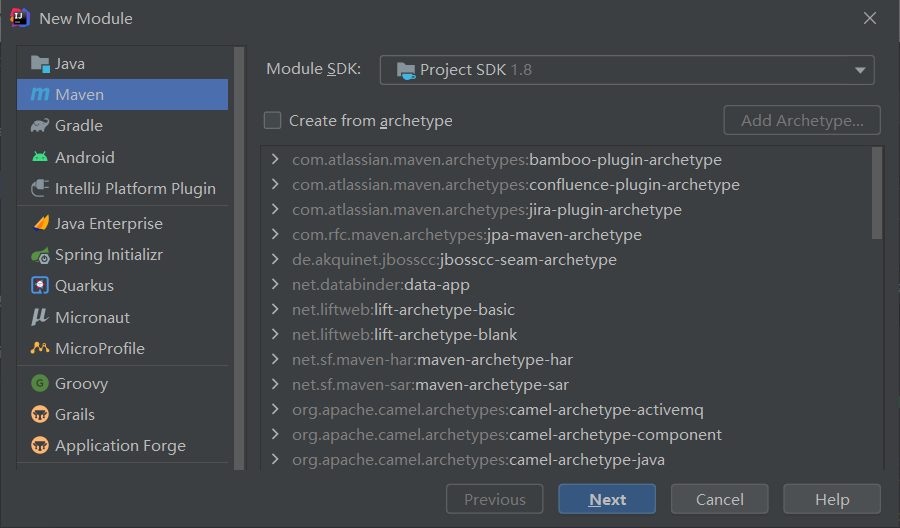
Task: Select jpa-maven-archetype text row
Action: (x=467, y=235)
